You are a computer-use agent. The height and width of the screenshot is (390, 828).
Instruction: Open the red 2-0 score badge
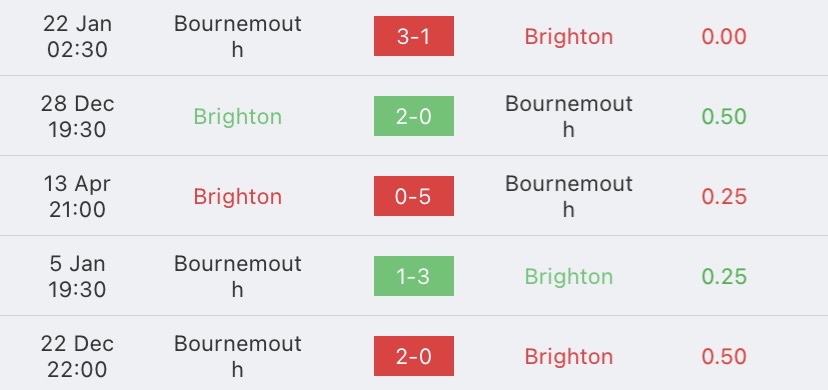[x=413, y=356]
